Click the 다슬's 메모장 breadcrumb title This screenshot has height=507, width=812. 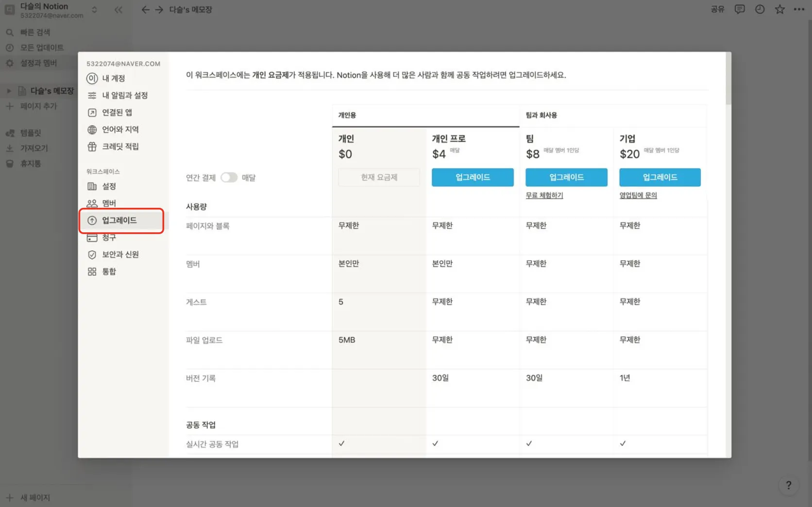point(190,10)
